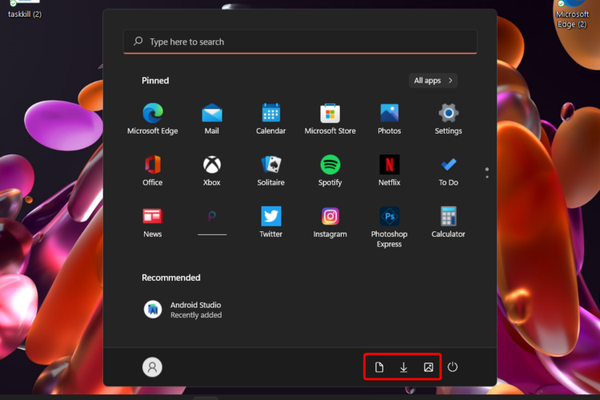The image size is (600, 400).
Task: Launch Netflix
Action: pos(389,170)
